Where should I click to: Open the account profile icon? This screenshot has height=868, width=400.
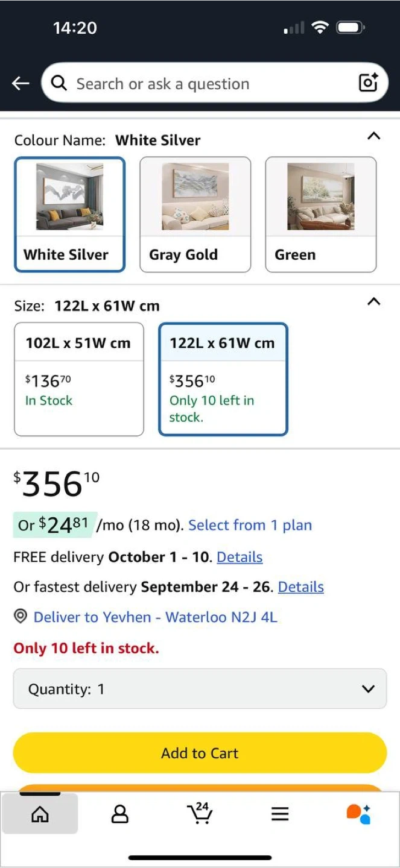tap(120, 814)
